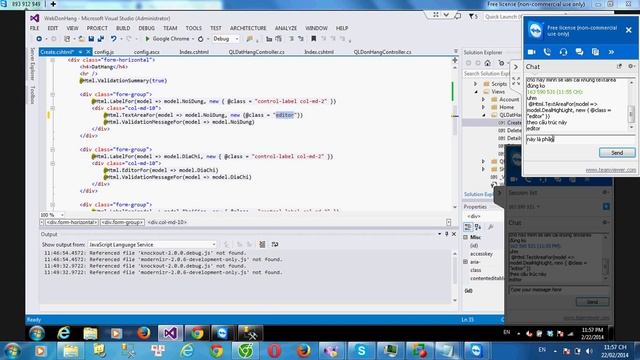Select the Create file in Solution Explorer

(x=514, y=122)
